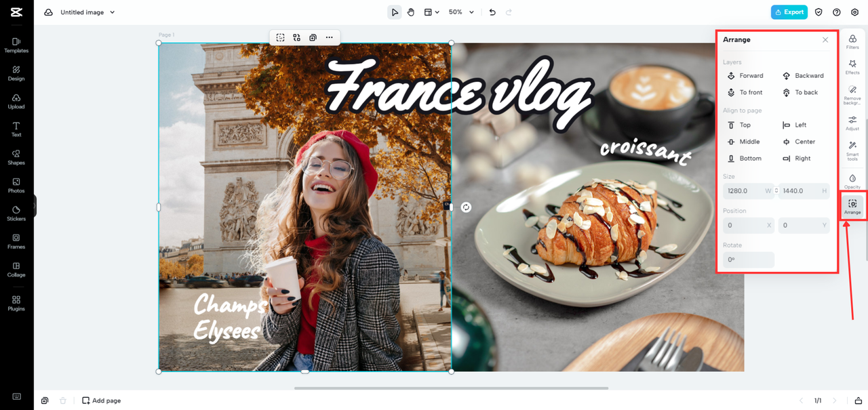
Task: Click Add page button
Action: tap(102, 401)
